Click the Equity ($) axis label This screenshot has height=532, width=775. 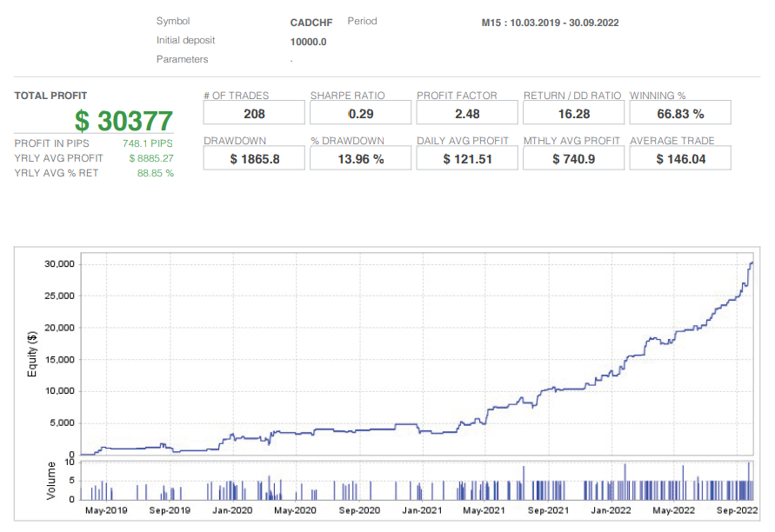pyautogui.click(x=33, y=356)
